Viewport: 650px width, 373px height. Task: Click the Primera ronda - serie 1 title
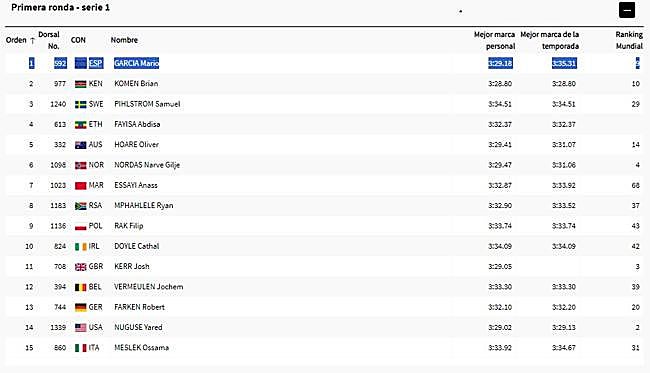tap(61, 7)
